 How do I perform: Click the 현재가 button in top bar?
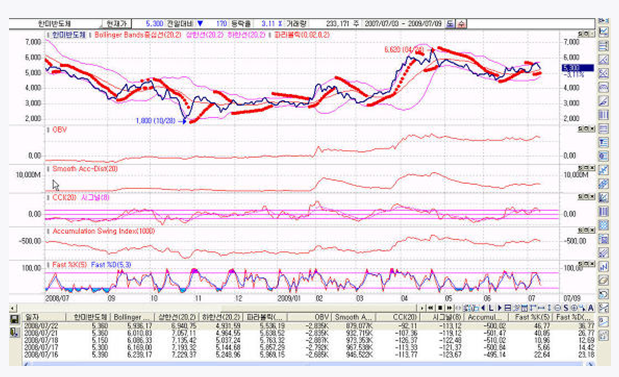[x=116, y=24]
